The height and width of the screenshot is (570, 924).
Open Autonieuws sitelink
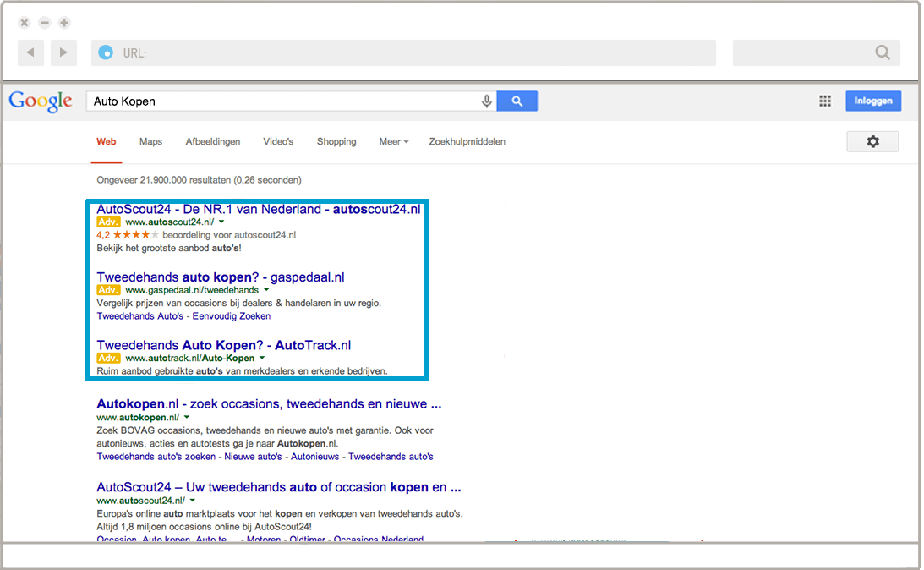(315, 456)
